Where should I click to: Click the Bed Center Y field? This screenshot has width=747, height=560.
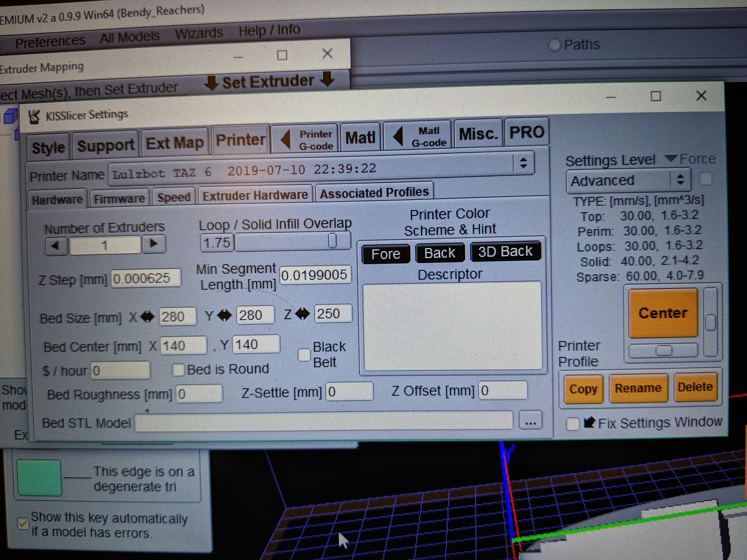click(x=256, y=344)
